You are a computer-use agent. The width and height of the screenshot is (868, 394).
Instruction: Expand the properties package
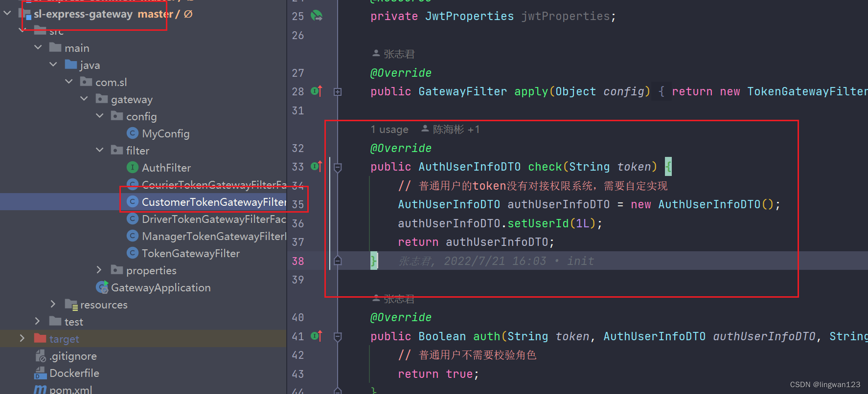point(100,270)
